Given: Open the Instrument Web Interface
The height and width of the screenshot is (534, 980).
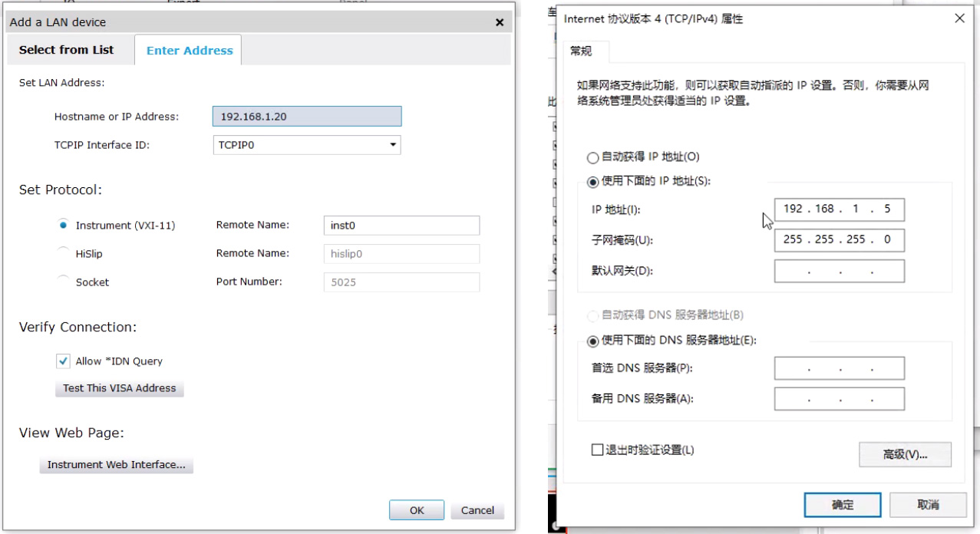Looking at the screenshot, I should click(x=116, y=465).
